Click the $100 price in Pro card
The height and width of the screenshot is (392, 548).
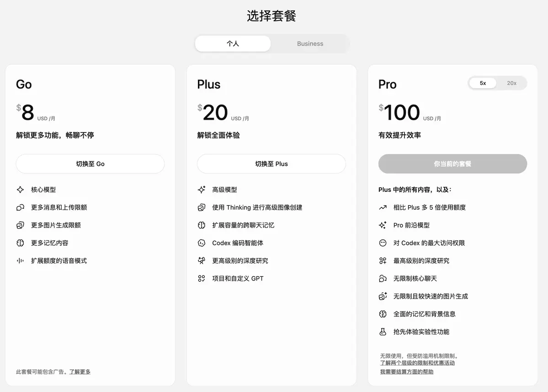click(x=399, y=112)
